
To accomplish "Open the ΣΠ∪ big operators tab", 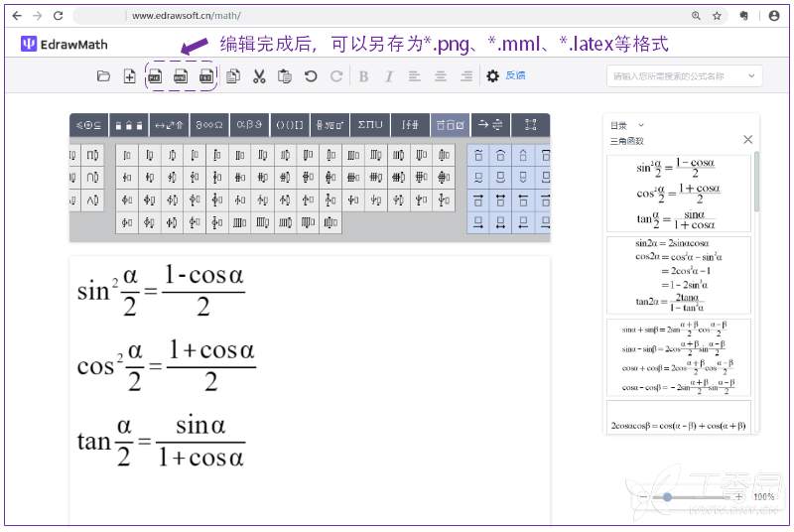I will pyautogui.click(x=370, y=125).
